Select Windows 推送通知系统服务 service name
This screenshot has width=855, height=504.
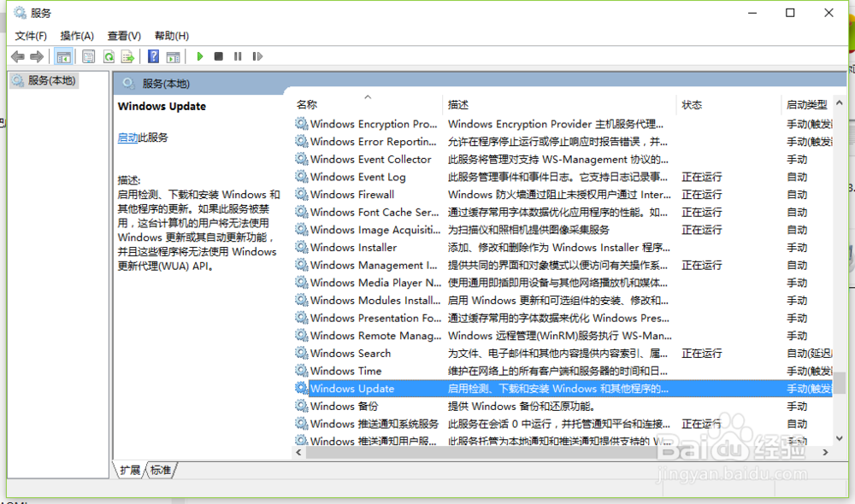(x=374, y=424)
